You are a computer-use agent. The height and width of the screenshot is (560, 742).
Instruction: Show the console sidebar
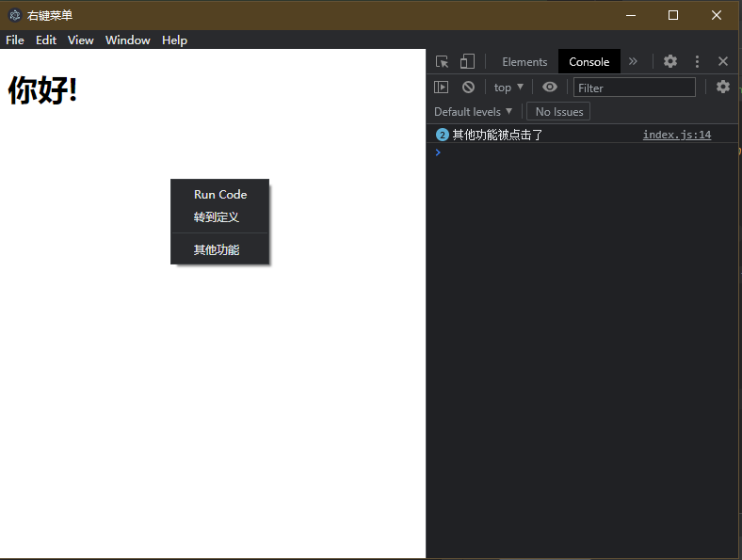pyautogui.click(x=441, y=87)
